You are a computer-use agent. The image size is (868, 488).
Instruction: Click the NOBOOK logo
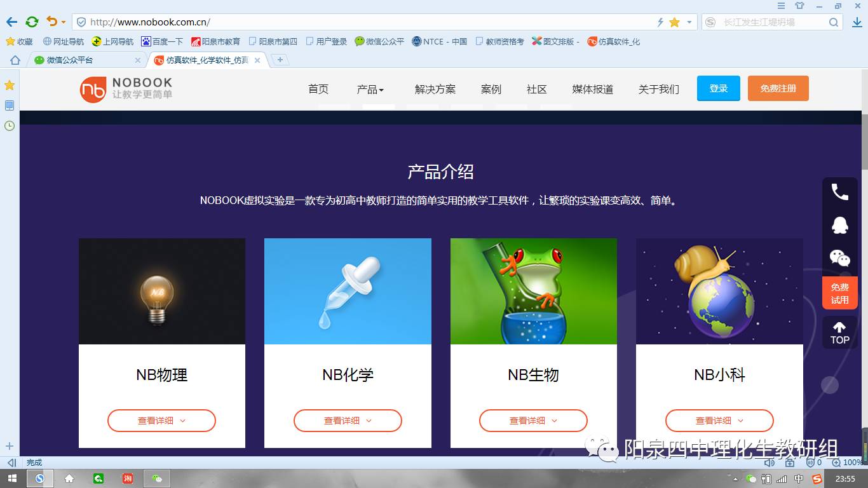[x=126, y=89]
